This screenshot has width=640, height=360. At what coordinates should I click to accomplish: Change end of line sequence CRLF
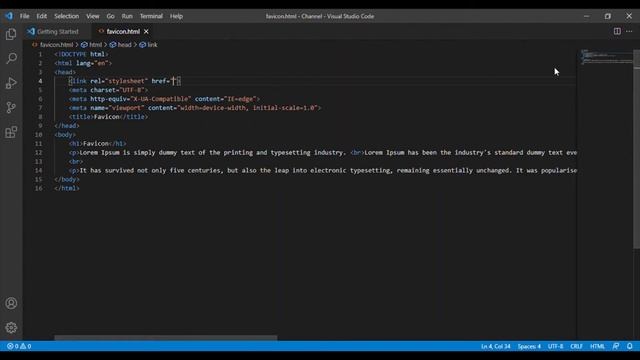pos(576,346)
